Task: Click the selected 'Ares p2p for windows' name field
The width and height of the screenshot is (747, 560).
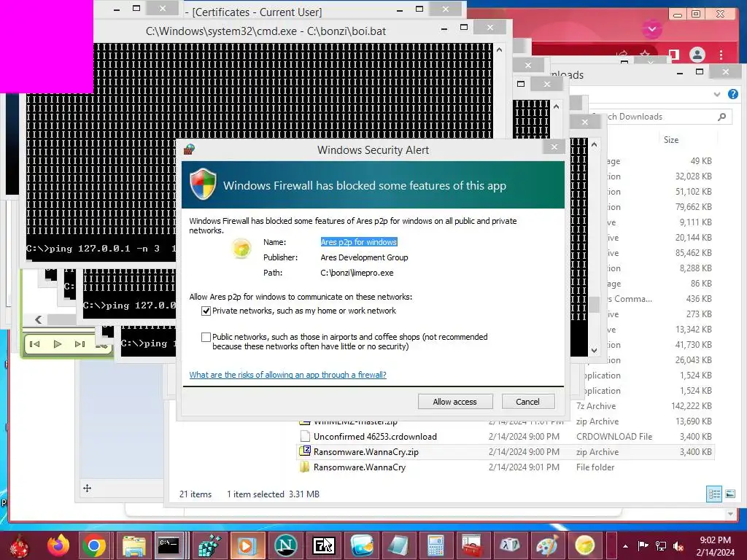Action: (359, 242)
